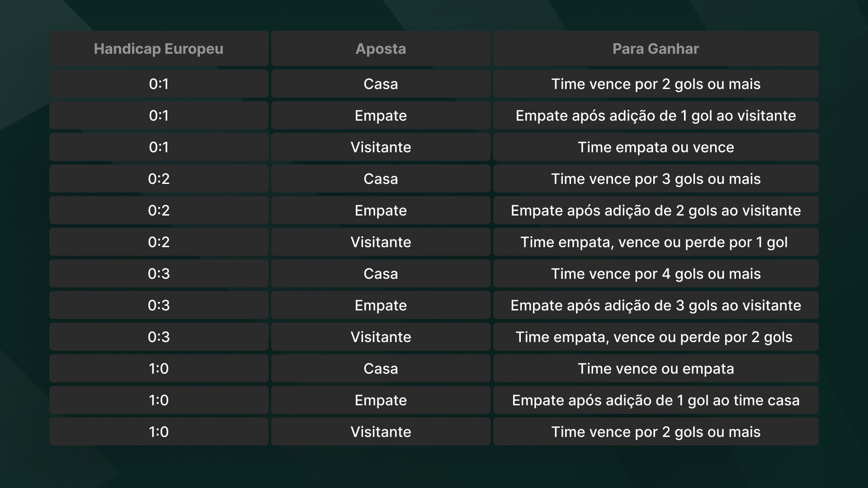Click the 0:1 handicap cell beside Casa
The width and height of the screenshot is (868, 488).
(159, 84)
